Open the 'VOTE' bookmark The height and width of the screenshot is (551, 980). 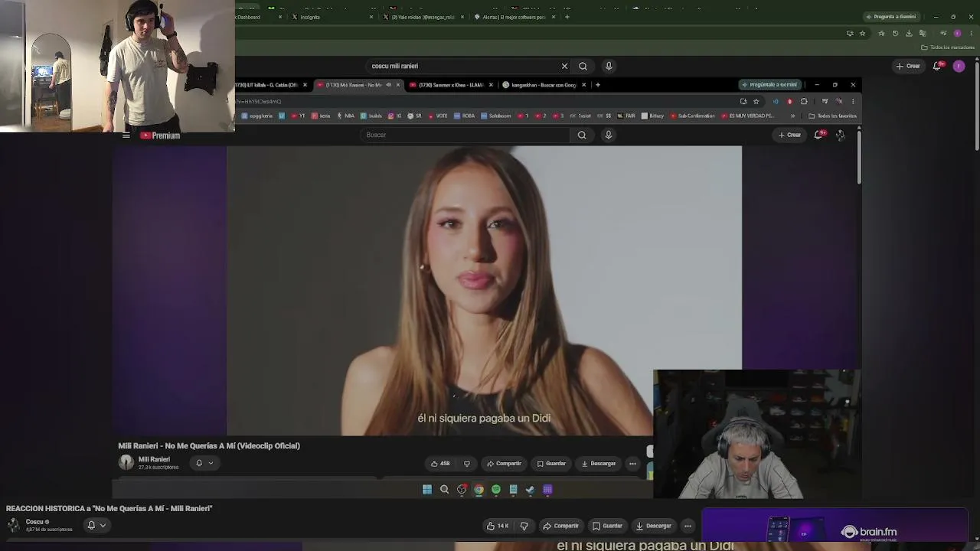pyautogui.click(x=438, y=116)
